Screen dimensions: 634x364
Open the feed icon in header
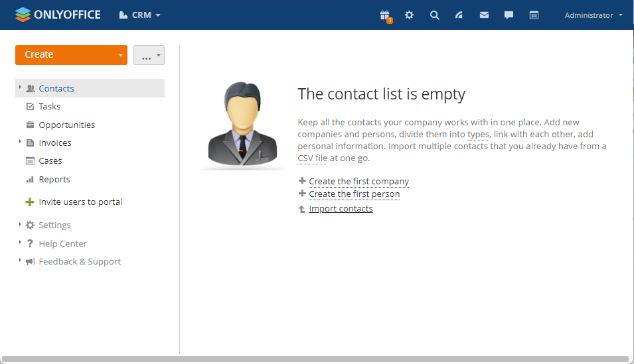[459, 15]
